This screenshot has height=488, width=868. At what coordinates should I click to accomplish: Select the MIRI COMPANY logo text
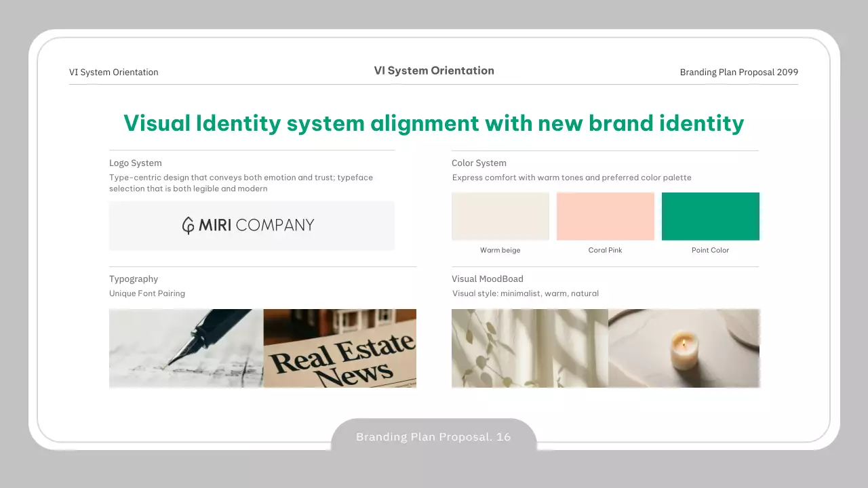point(256,225)
